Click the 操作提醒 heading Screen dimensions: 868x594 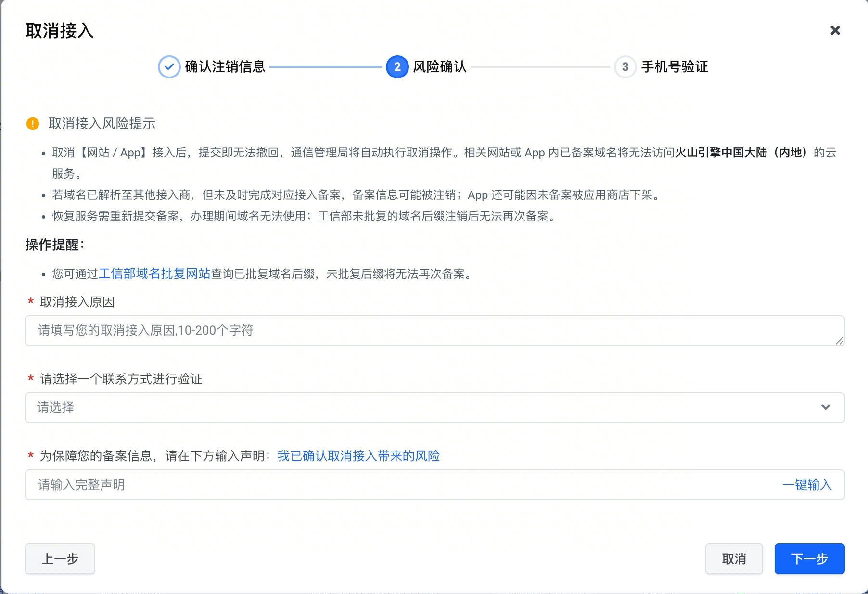click(55, 245)
